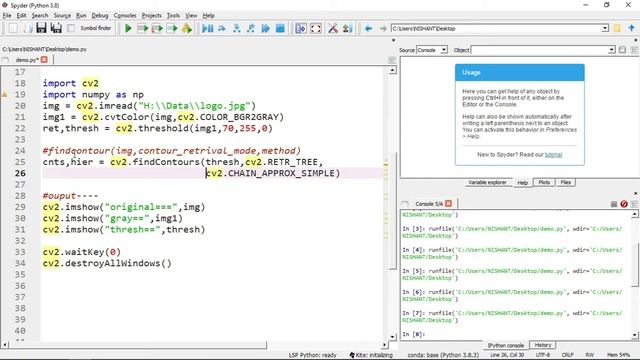640x360 pixels.
Task: Click the conda: base environment status
Action: coord(443,355)
